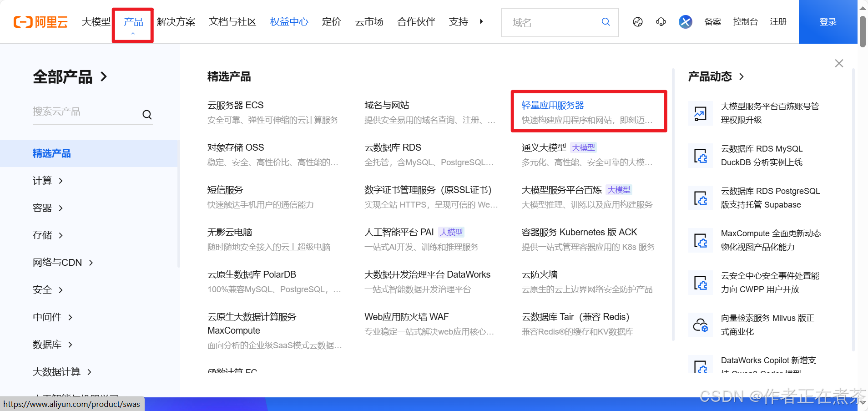Open 短信服务 product
The width and height of the screenshot is (868, 411).
pyautogui.click(x=225, y=190)
